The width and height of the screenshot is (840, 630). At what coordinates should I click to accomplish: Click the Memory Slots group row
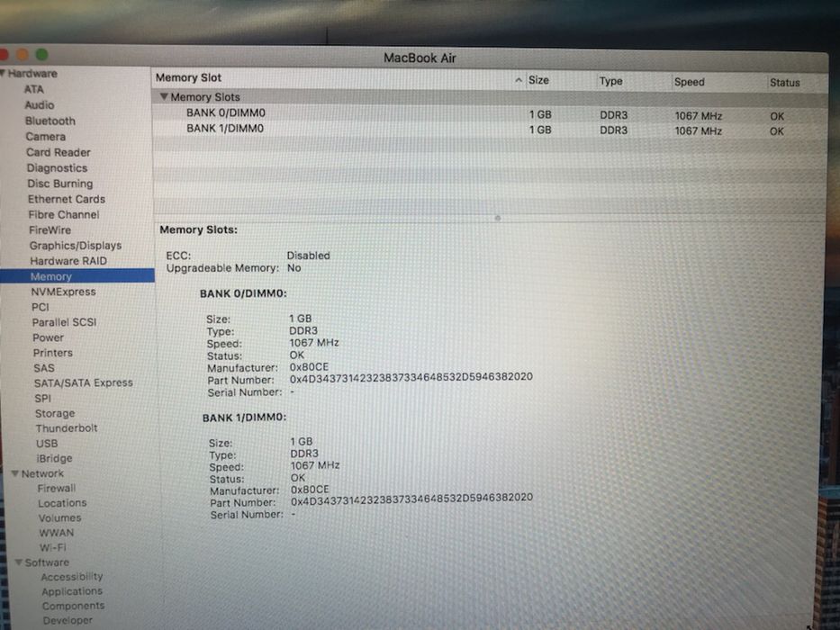(x=490, y=97)
